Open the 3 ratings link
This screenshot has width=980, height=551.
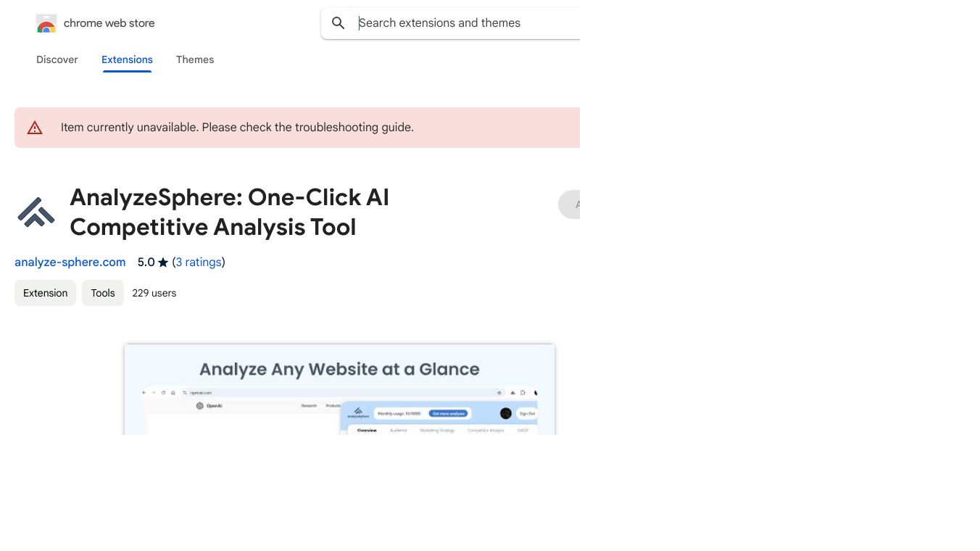pyautogui.click(x=199, y=262)
